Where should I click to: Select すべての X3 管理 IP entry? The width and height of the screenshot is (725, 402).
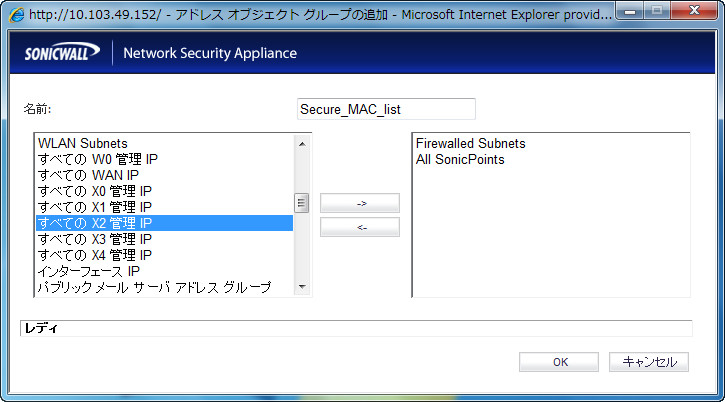(165, 239)
